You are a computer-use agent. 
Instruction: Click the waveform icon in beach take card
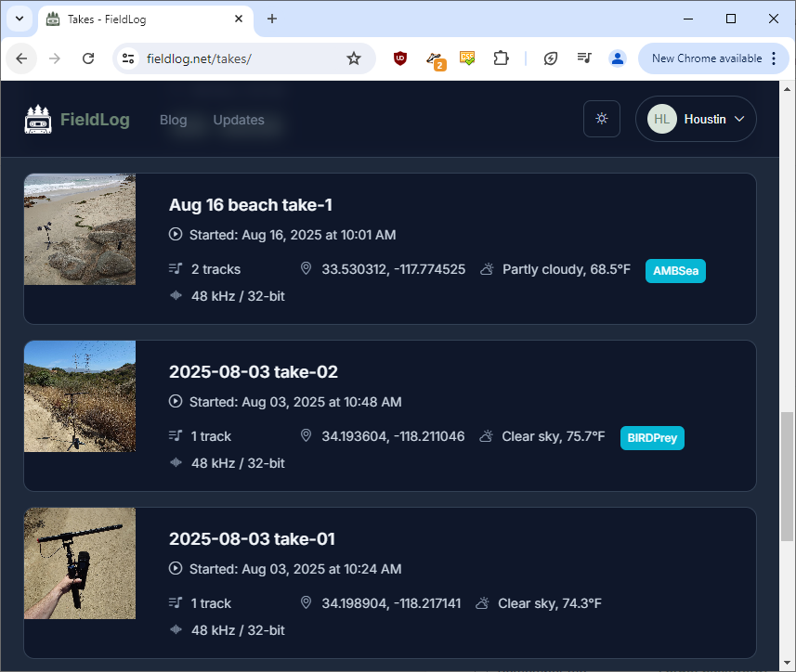click(176, 295)
